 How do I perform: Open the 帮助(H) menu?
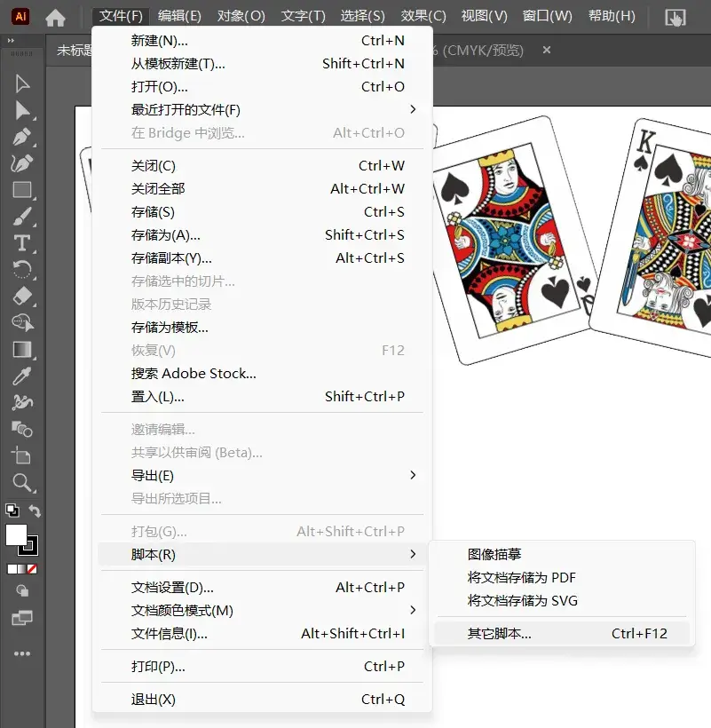[x=612, y=16]
